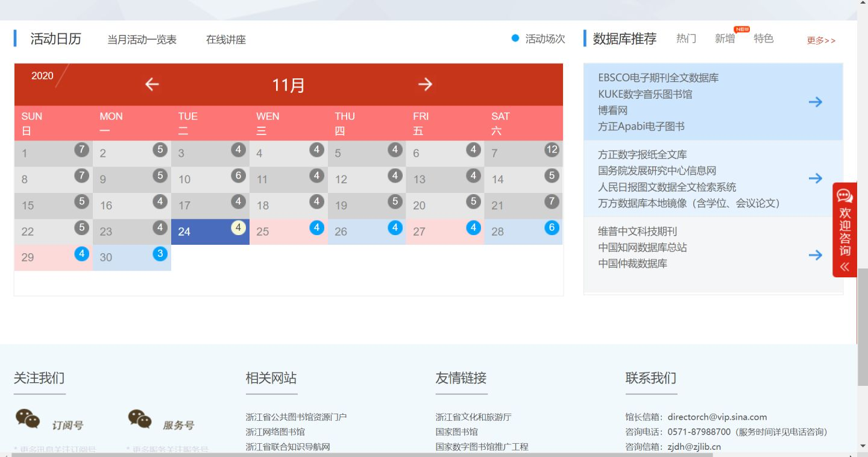Click the phone number 0571-87988700
This screenshot has width=868, height=457.
coord(699,432)
